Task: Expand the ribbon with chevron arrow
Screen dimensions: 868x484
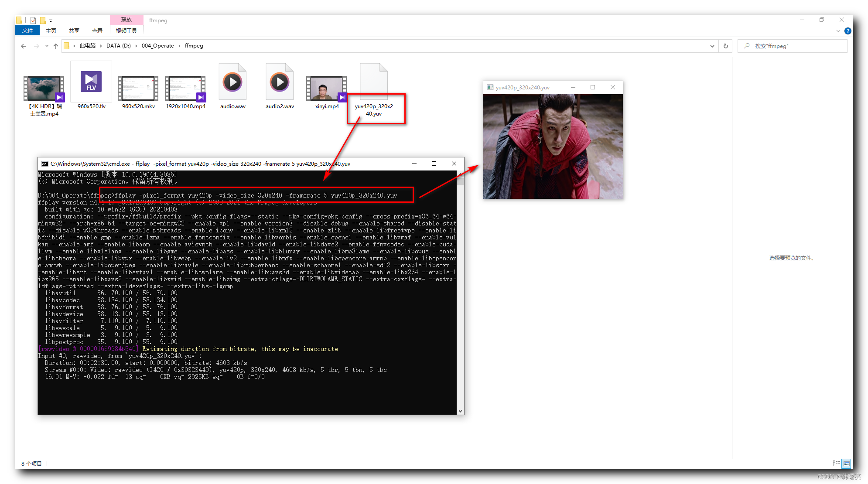Action: tap(838, 31)
